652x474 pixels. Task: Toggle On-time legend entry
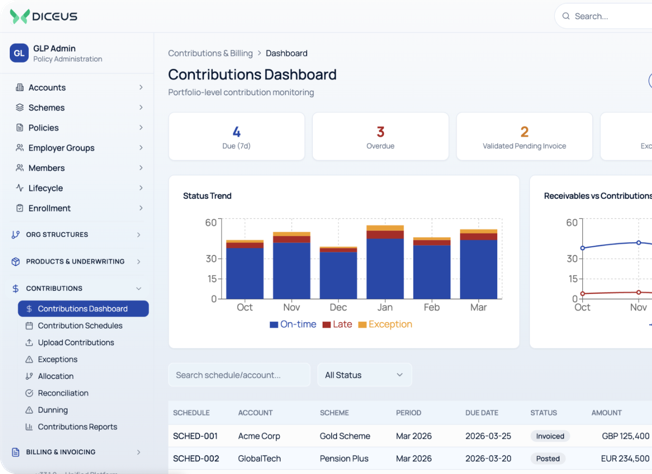[293, 324]
